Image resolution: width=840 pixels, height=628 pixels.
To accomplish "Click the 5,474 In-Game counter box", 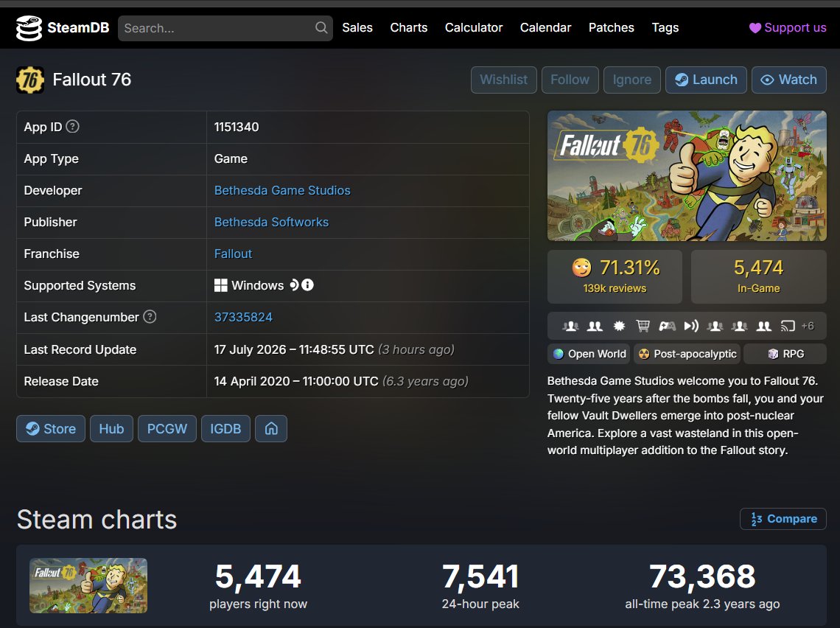I will 758,276.
